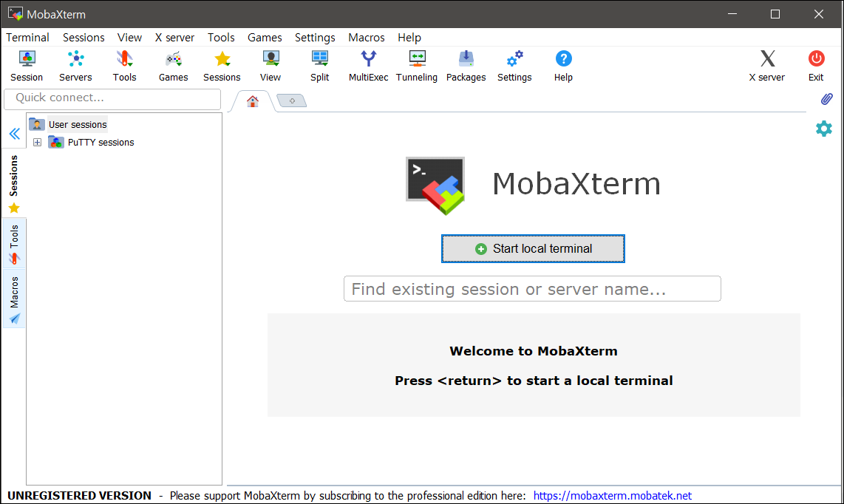Open the X server menu
This screenshot has width=844, height=504.
pyautogui.click(x=174, y=38)
